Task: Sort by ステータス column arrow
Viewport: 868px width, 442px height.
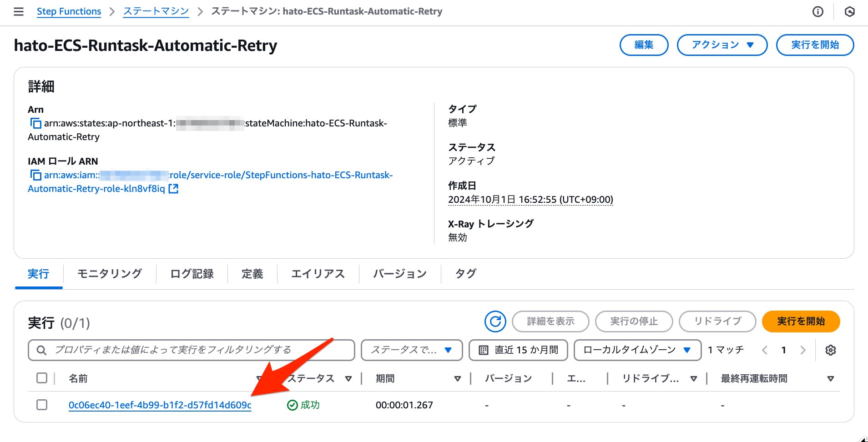Action: pos(348,379)
